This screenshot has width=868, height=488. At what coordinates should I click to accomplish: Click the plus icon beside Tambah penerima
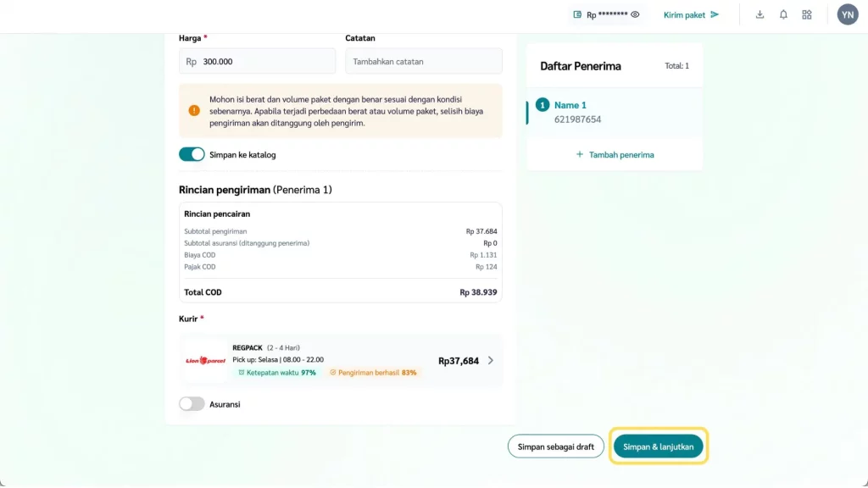click(580, 155)
